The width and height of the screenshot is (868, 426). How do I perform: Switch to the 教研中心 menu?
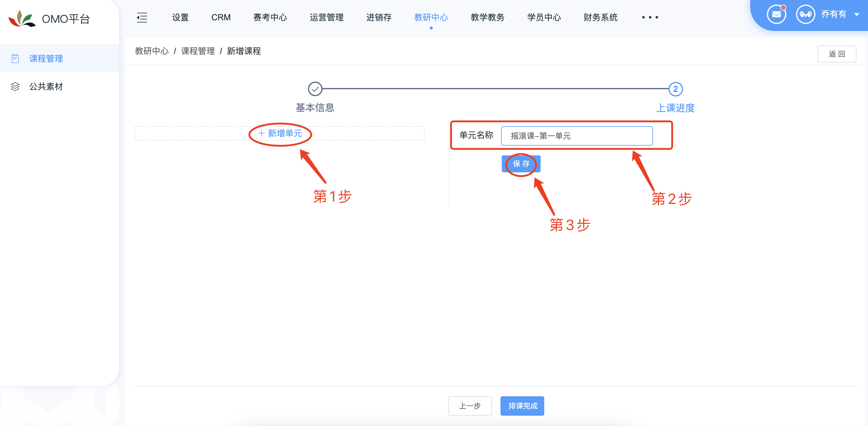[431, 17]
